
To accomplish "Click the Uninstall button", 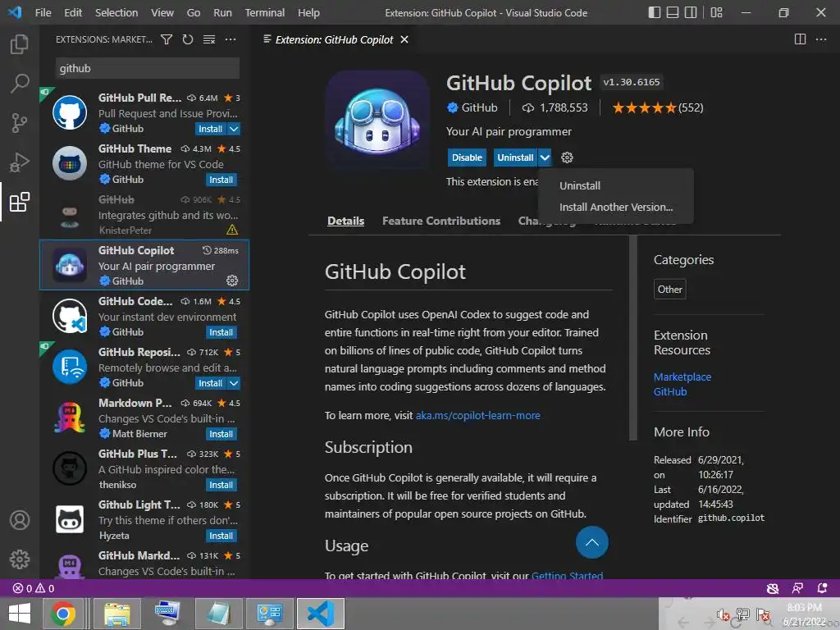I will (x=515, y=157).
